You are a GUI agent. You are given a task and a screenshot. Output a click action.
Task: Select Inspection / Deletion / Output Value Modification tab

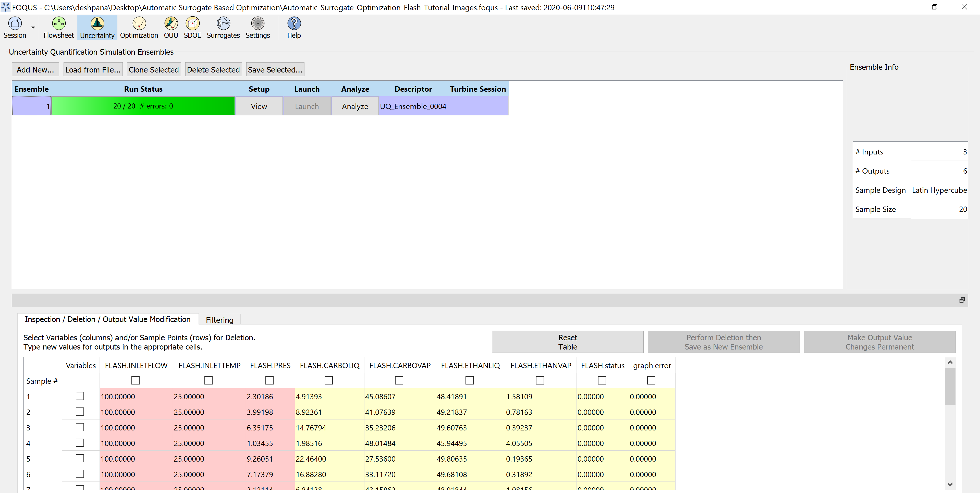[108, 319]
